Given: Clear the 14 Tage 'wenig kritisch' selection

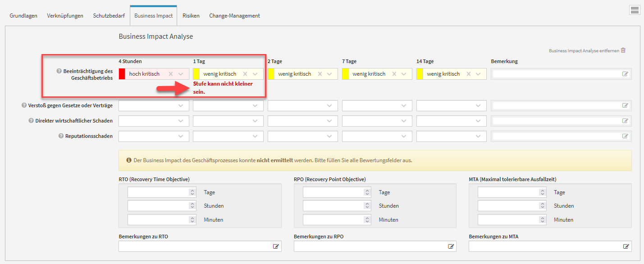Looking at the screenshot, I should [469, 74].
